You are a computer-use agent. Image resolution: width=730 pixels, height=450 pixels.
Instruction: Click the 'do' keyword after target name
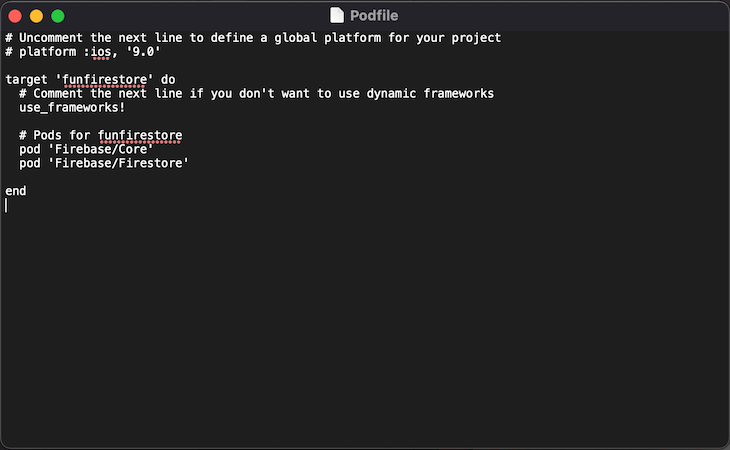pos(168,80)
